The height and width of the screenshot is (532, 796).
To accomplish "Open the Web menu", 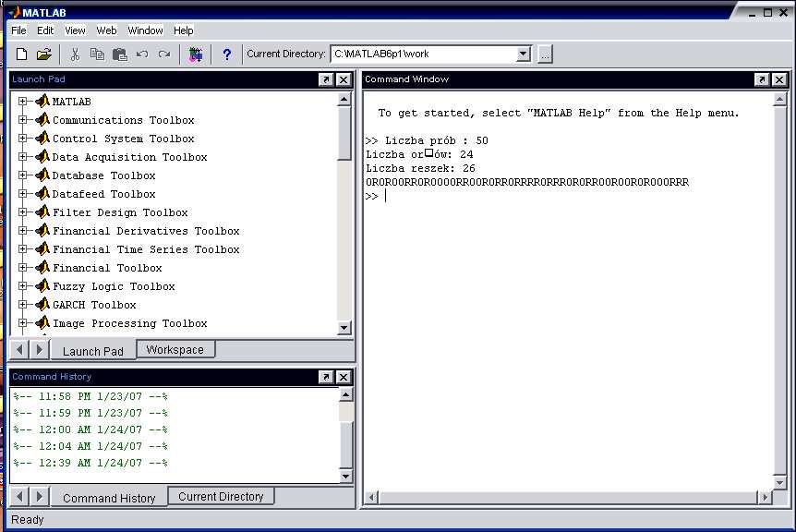I will [106, 30].
